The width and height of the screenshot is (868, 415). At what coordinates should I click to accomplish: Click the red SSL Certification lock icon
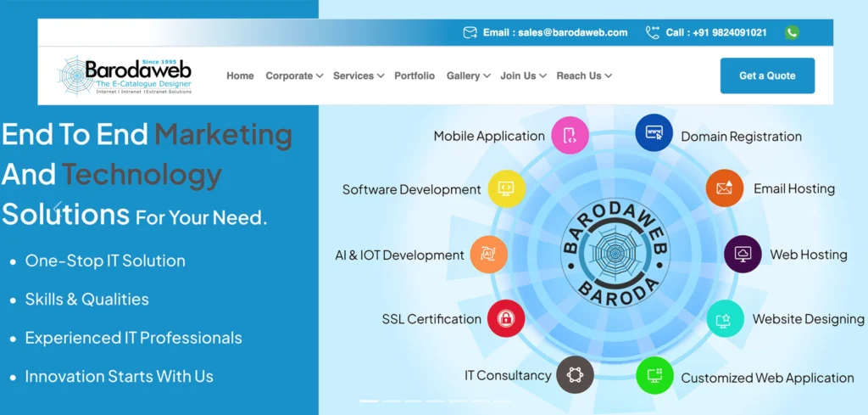[505, 318]
